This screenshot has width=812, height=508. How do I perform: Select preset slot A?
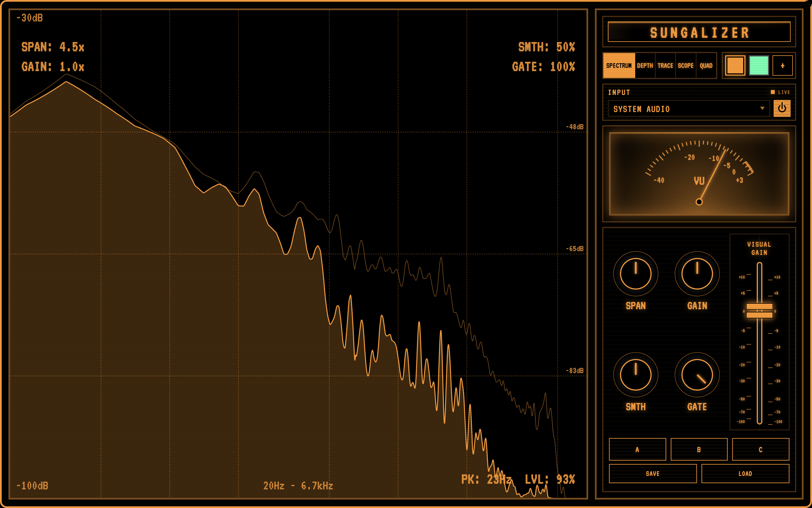point(637,449)
